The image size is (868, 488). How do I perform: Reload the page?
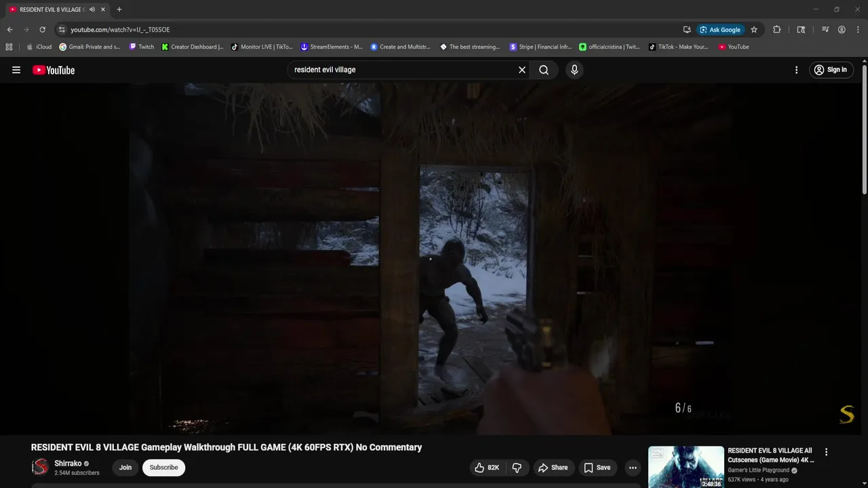pyautogui.click(x=42, y=30)
